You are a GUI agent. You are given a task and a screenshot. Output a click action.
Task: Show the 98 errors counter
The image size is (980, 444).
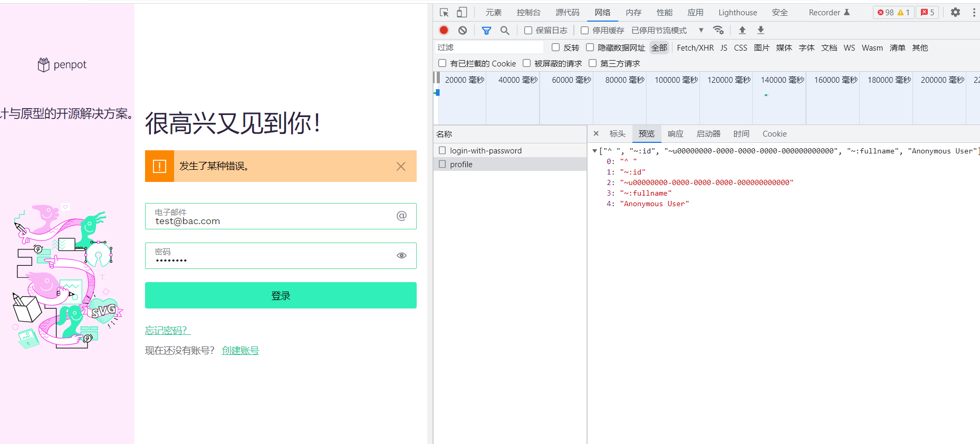(x=886, y=12)
